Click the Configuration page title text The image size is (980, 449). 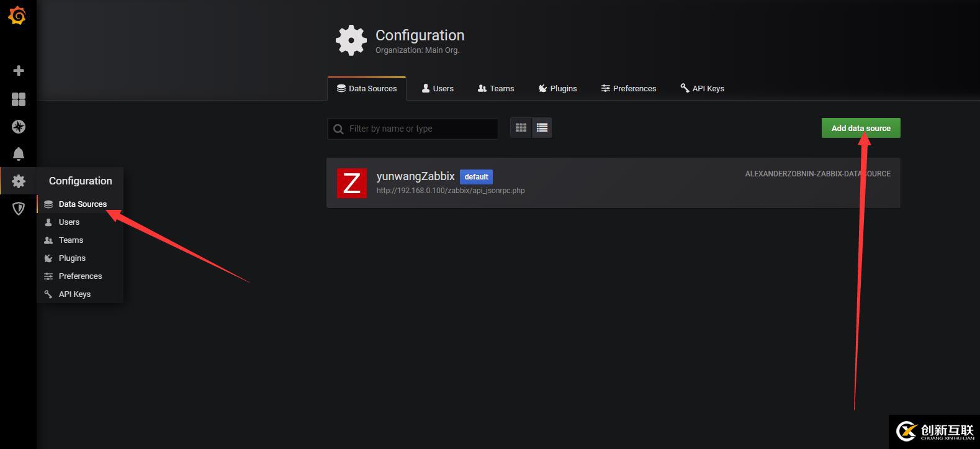coord(420,35)
